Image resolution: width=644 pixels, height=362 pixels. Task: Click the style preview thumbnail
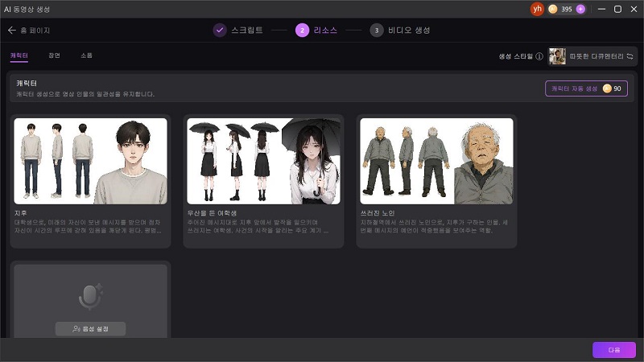557,56
